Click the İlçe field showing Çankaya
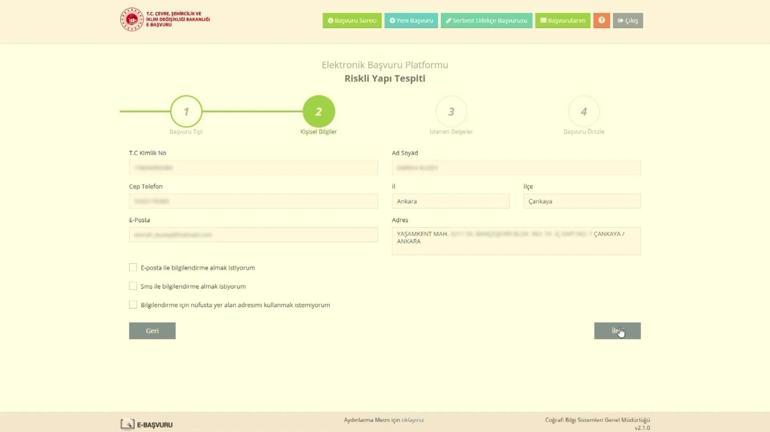 point(582,201)
